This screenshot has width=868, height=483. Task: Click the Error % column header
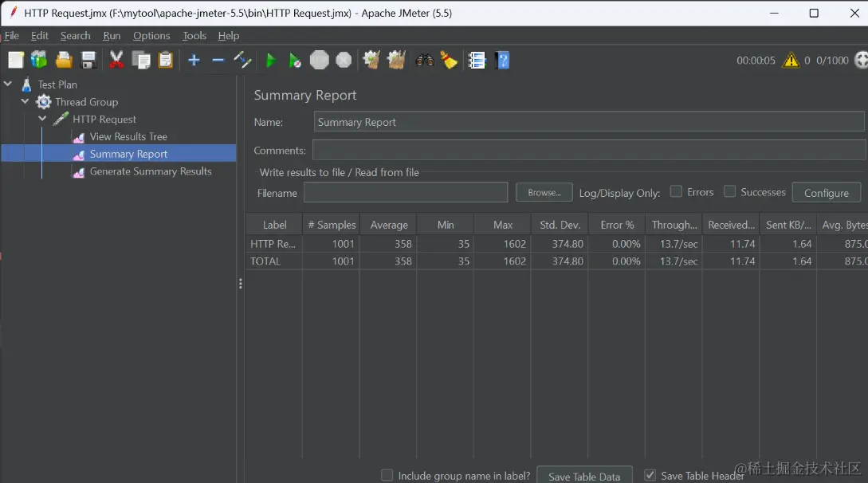coord(617,225)
